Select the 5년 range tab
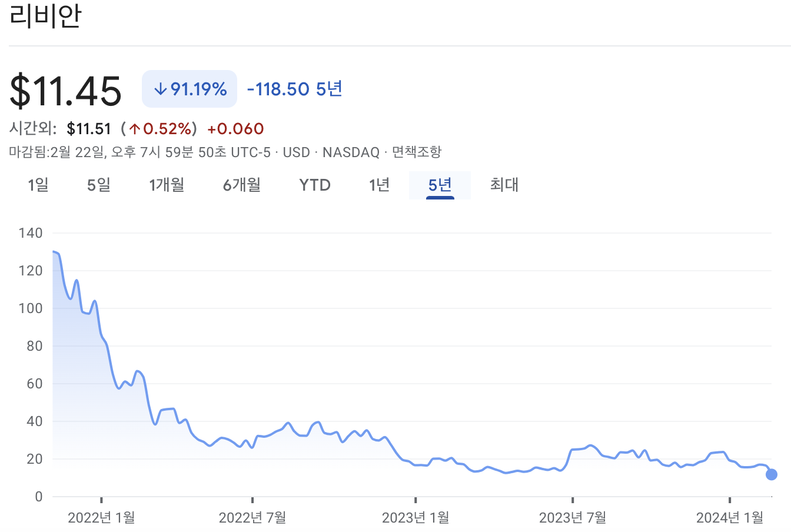Viewport: 791px width, 532px height. click(440, 185)
